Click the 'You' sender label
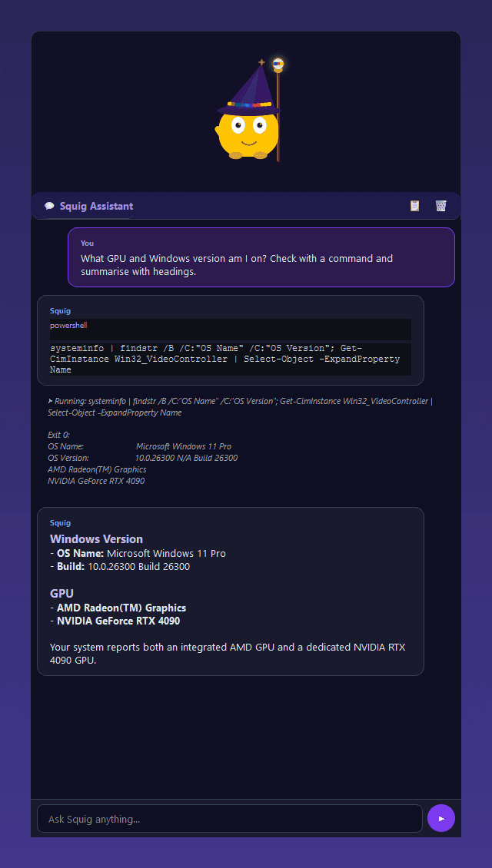The height and width of the screenshot is (868, 492). pyautogui.click(x=87, y=243)
